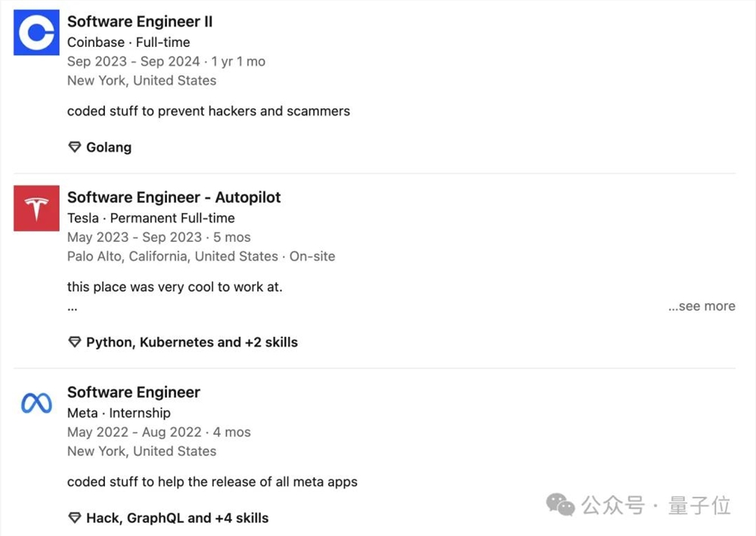Image resolution: width=756 pixels, height=536 pixels.
Task: Open Python, Kubernetes and +2 skills
Action: point(192,342)
